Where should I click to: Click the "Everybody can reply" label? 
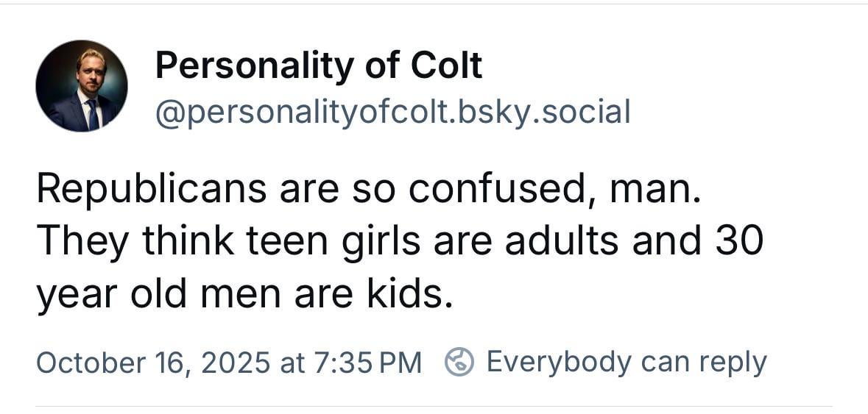click(627, 362)
